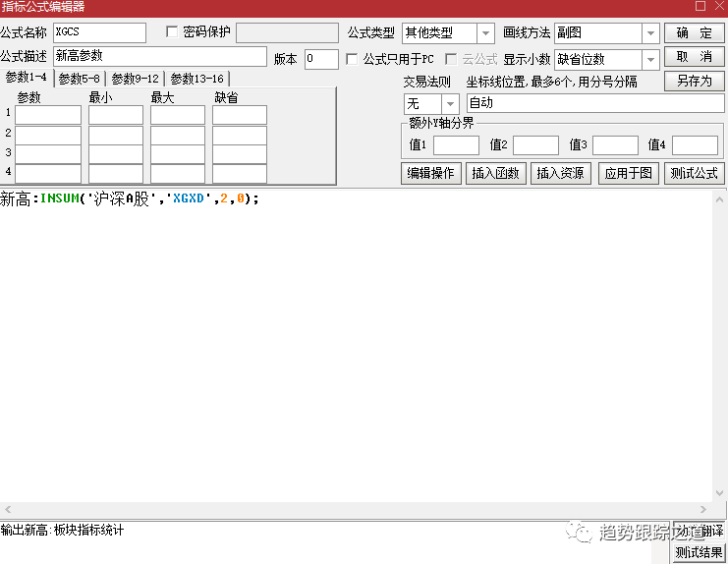This screenshot has height=564, width=728.
Task: Expand the 画线方法 dropdown
Action: pyautogui.click(x=650, y=33)
